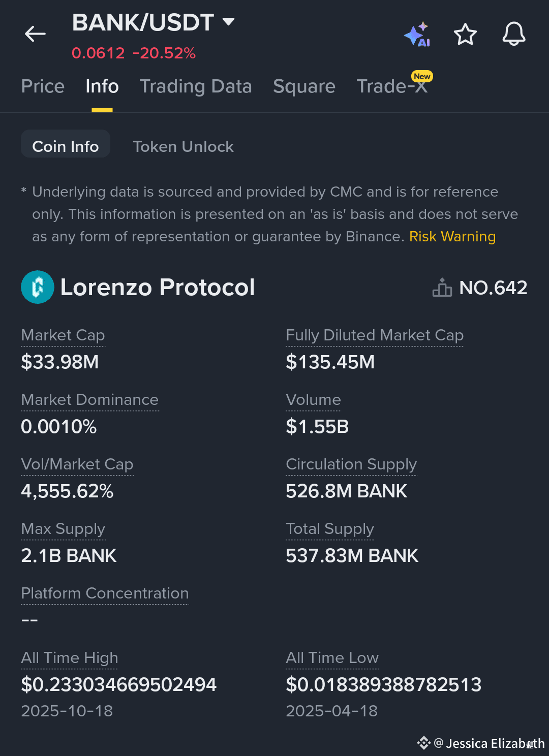Tap the red price change percentage
Screen dimensions: 549x756
click(164, 53)
